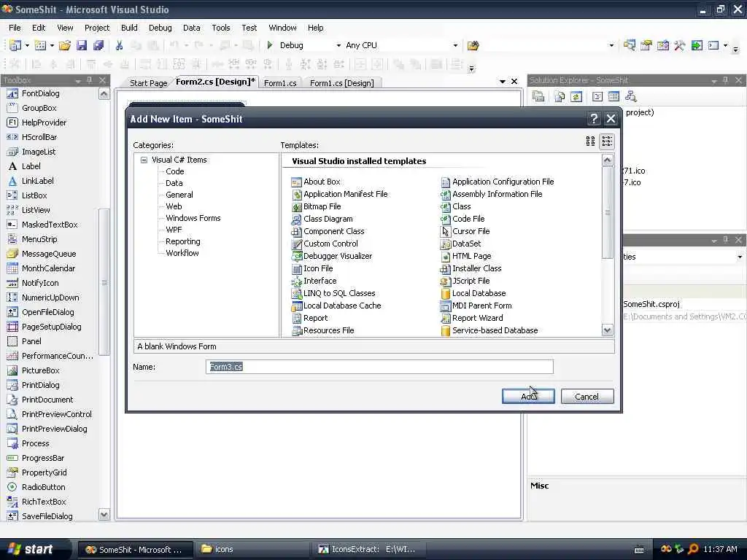Click the Windows start button
Viewport: 747px width, 560px height.
pos(31,549)
